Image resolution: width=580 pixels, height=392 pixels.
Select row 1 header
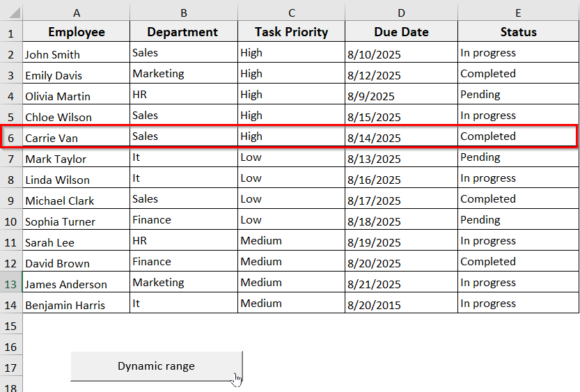pos(11,33)
